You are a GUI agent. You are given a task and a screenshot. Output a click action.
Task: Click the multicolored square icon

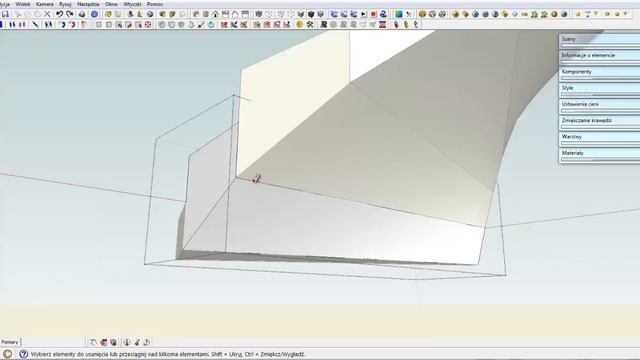398,14
